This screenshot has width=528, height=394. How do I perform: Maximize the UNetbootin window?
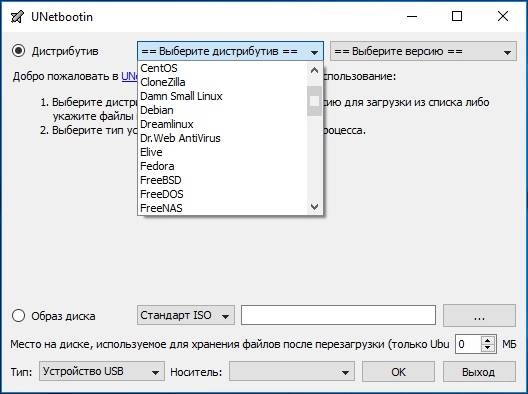click(457, 16)
